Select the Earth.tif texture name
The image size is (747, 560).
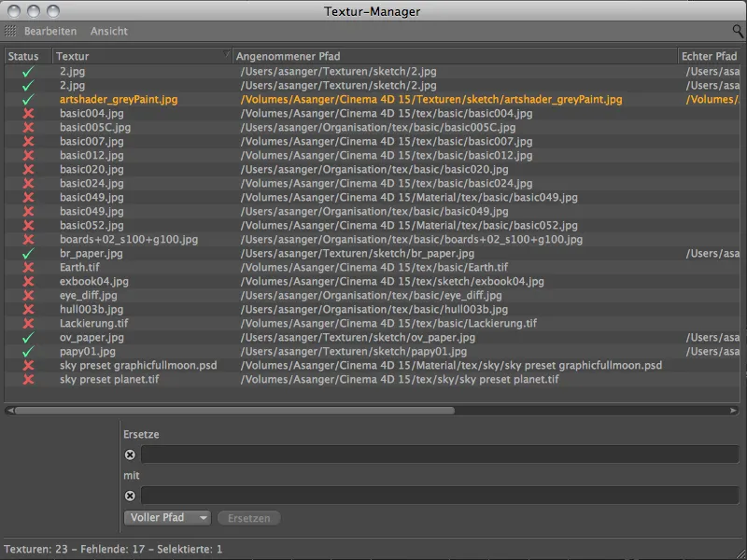click(x=79, y=268)
